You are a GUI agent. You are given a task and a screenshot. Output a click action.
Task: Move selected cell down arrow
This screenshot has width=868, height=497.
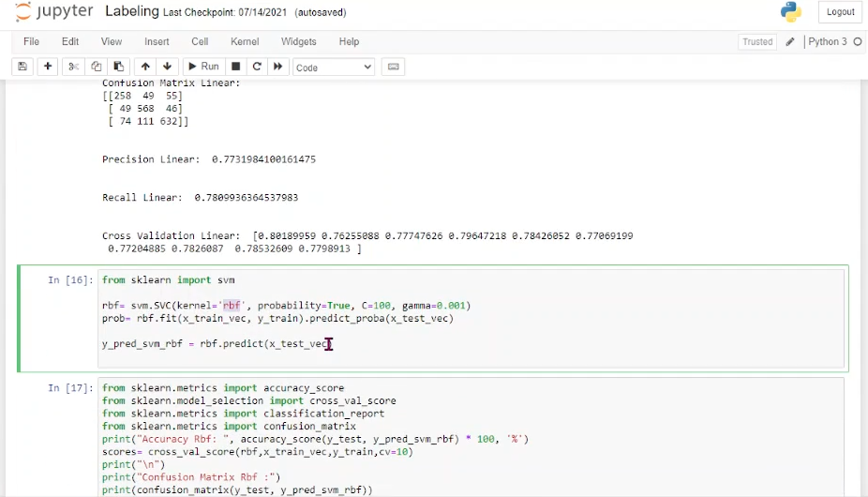(167, 67)
